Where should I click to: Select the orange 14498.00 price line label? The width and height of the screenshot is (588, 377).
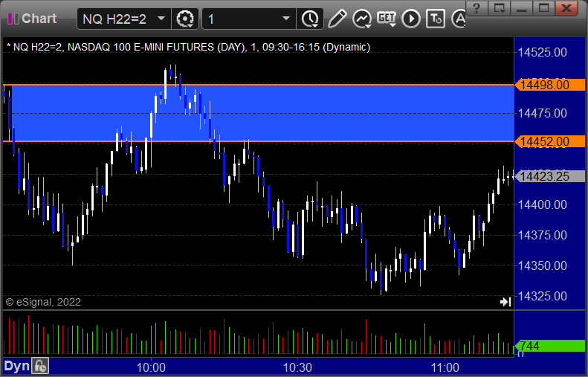tap(550, 86)
